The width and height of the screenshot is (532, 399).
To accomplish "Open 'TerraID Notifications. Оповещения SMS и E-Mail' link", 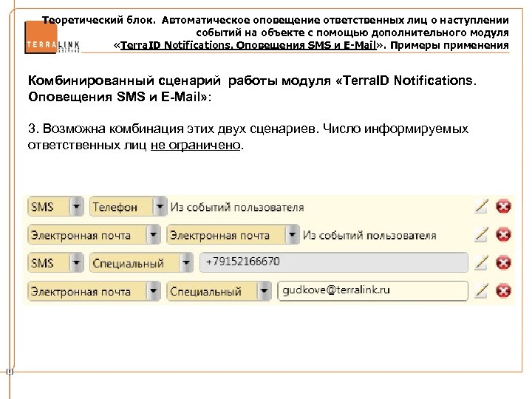I will click(248, 45).
